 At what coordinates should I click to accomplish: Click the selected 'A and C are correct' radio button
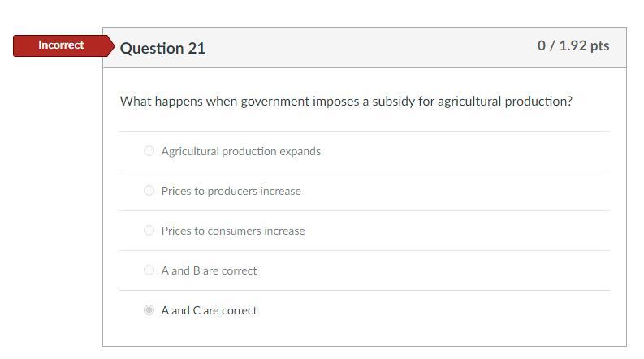(149, 309)
